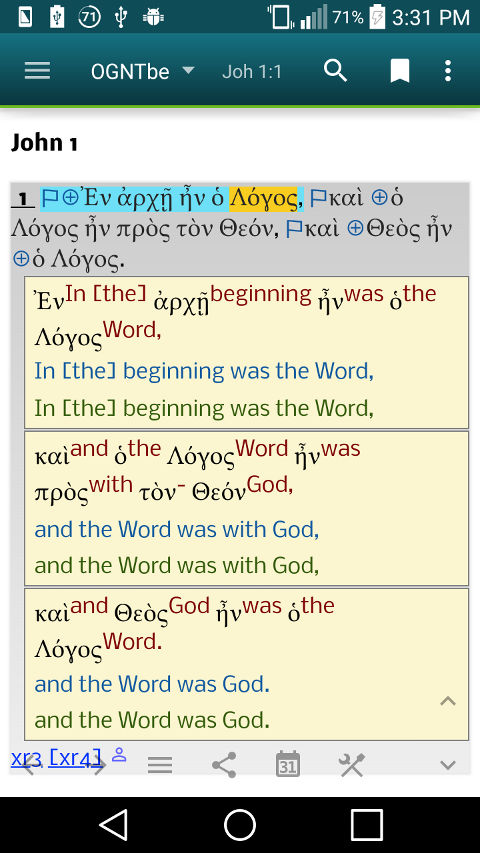This screenshot has height=853, width=480.
Task: Tap the down chevron on the bottom toolbar
Action: point(447,765)
